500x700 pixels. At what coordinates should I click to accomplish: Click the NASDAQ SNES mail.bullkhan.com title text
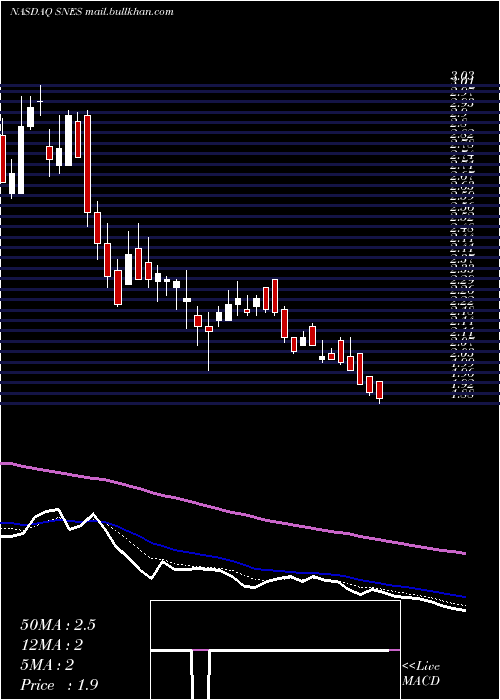pos(92,12)
